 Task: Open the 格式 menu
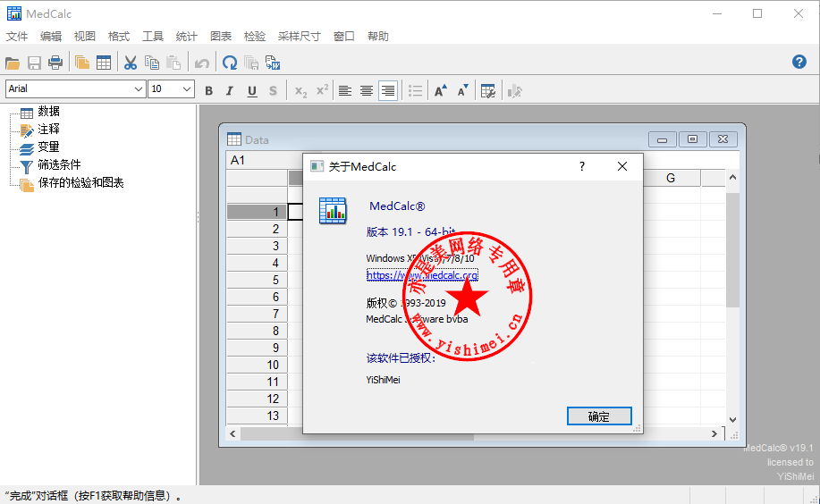(x=119, y=36)
